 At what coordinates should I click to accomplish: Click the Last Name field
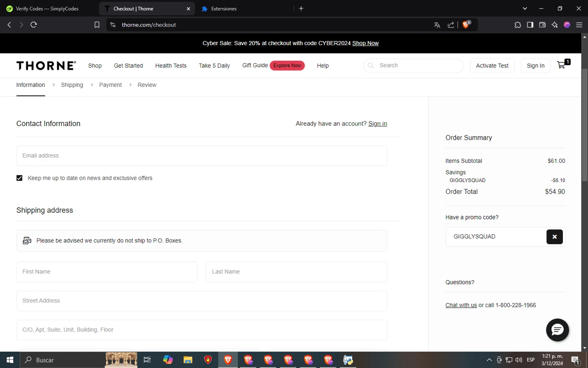point(297,272)
